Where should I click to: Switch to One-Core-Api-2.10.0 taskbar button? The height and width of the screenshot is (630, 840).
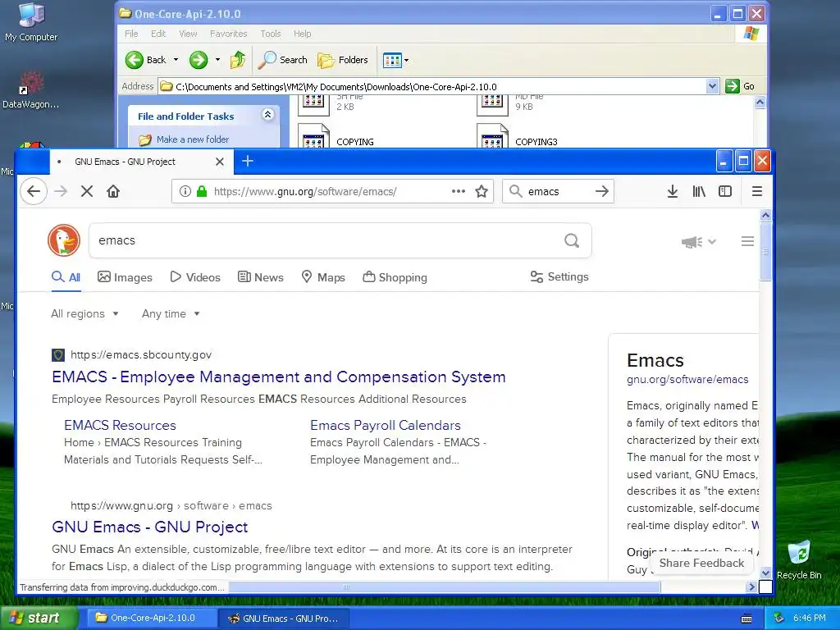(152, 619)
